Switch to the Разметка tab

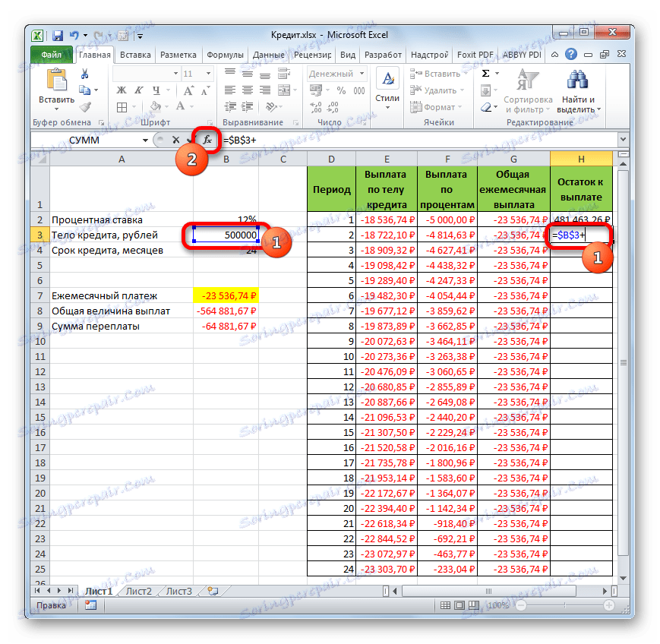tap(178, 55)
